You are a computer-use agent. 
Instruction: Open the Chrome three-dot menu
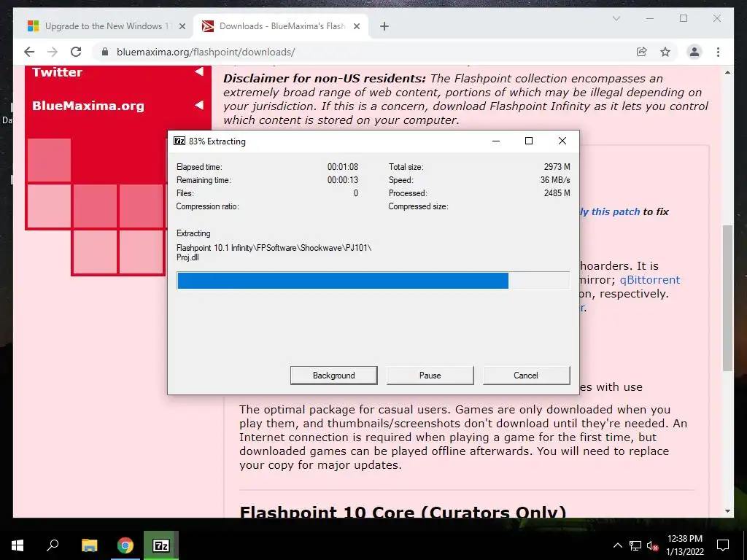[x=718, y=52]
